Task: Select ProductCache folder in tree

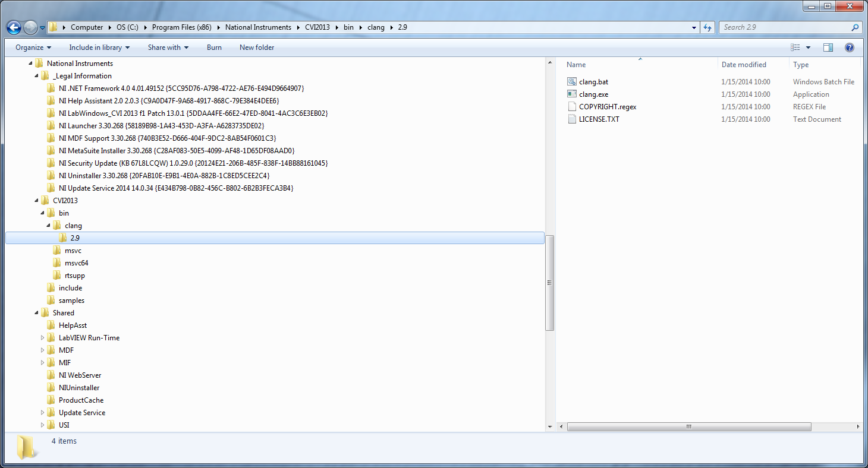Action: click(x=81, y=400)
